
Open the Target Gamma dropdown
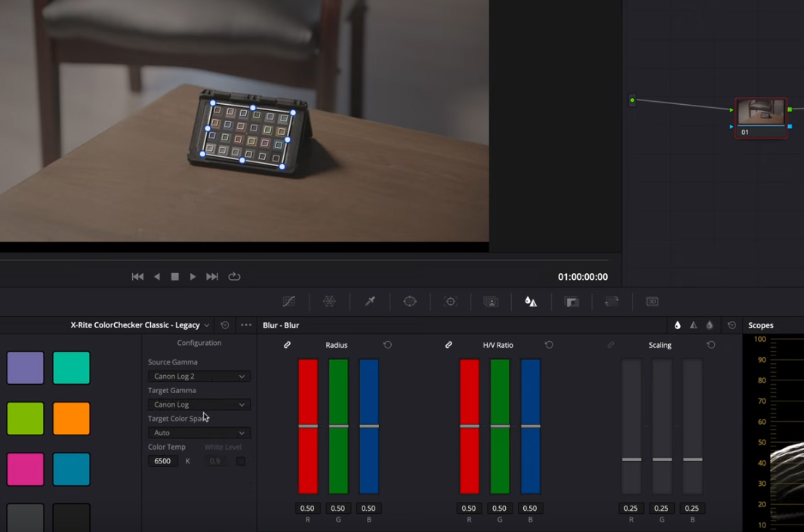[199, 404]
